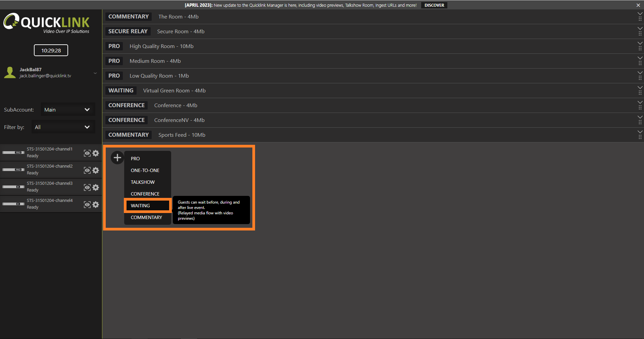Click the green user avatar icon
Screen dimensions: 644x339
(x=10, y=73)
